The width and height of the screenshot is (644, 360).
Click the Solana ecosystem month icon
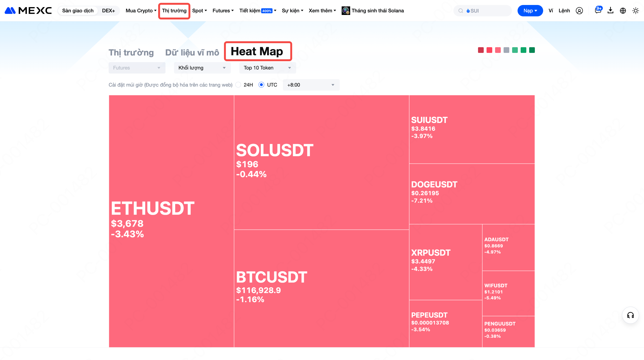345,10
